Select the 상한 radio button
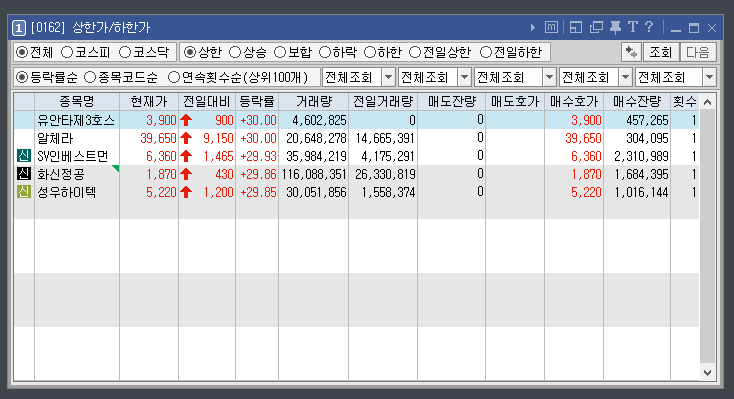This screenshot has width=734, height=399. [x=190, y=52]
